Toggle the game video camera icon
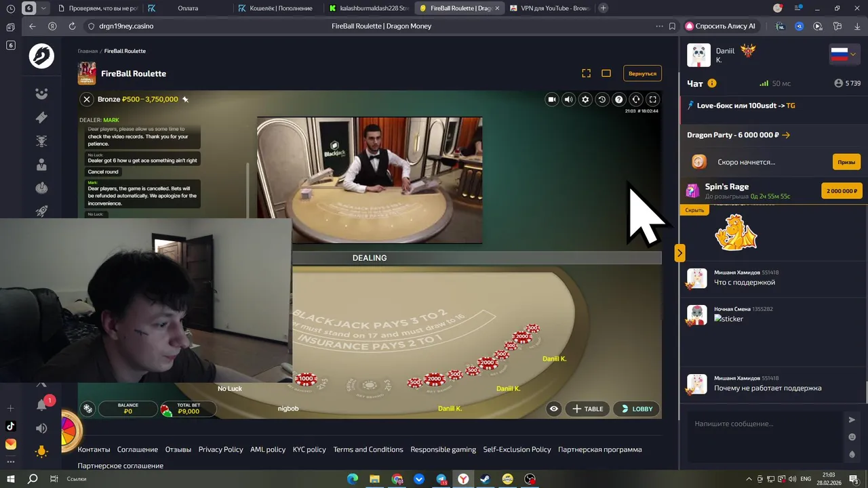The height and width of the screenshot is (488, 868). 552,100
